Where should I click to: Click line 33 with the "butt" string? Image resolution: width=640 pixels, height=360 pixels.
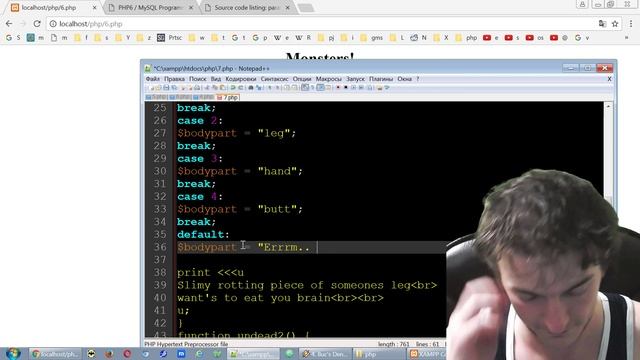click(240, 209)
